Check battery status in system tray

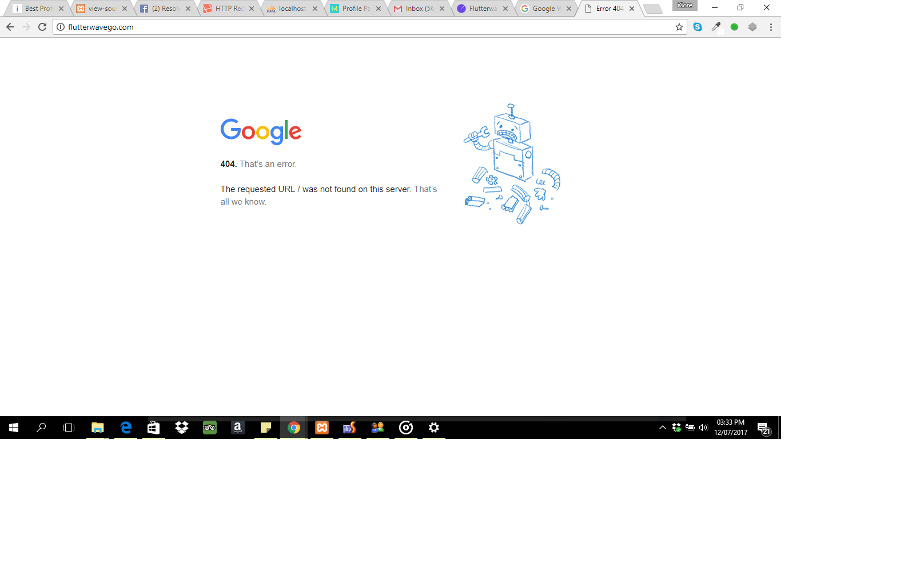tap(690, 428)
